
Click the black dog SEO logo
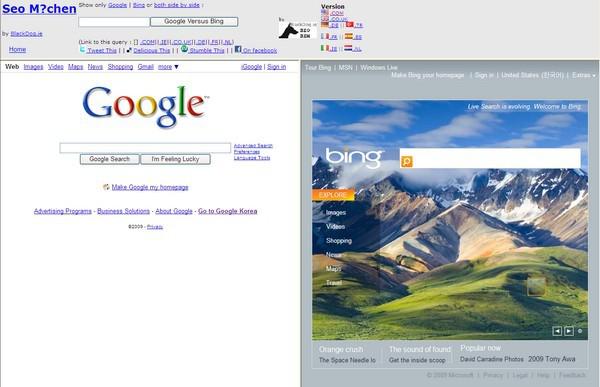(298, 30)
